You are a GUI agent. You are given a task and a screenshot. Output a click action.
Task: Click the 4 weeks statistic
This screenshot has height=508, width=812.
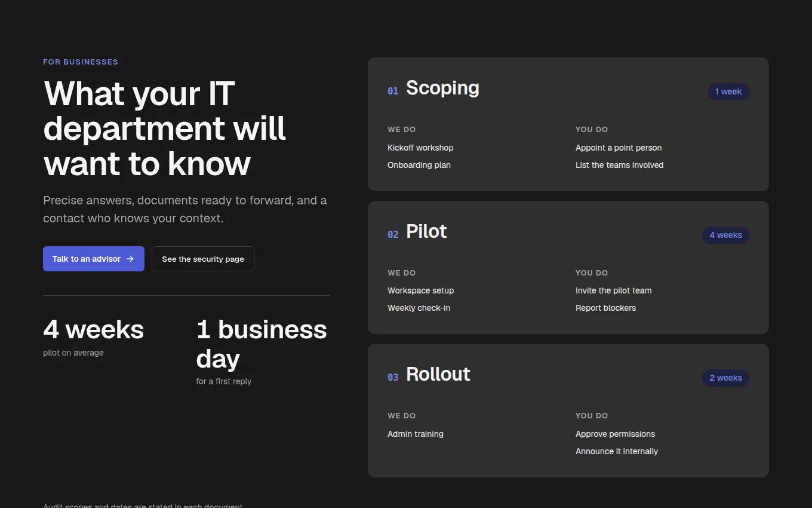[x=94, y=330]
